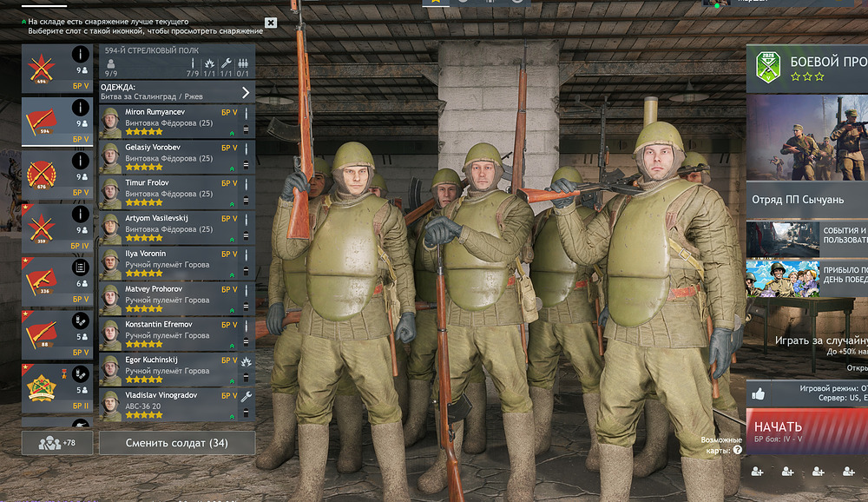Open События и пользовательские tile
The image size is (868, 502).
tap(807, 240)
